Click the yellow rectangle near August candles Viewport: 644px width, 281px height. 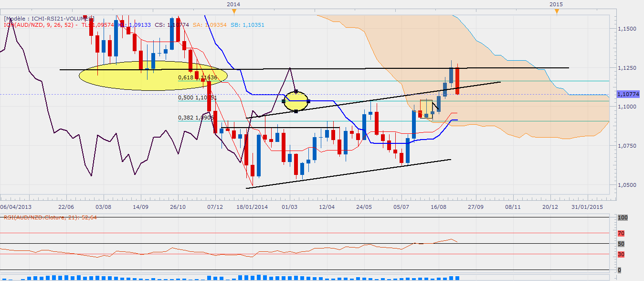[426, 108]
